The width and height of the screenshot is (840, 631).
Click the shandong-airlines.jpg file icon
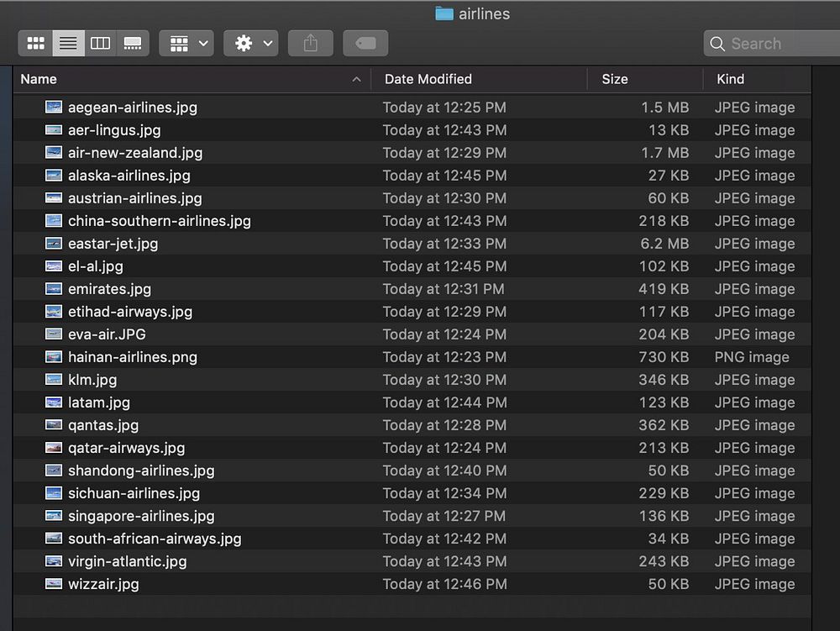[x=54, y=471]
